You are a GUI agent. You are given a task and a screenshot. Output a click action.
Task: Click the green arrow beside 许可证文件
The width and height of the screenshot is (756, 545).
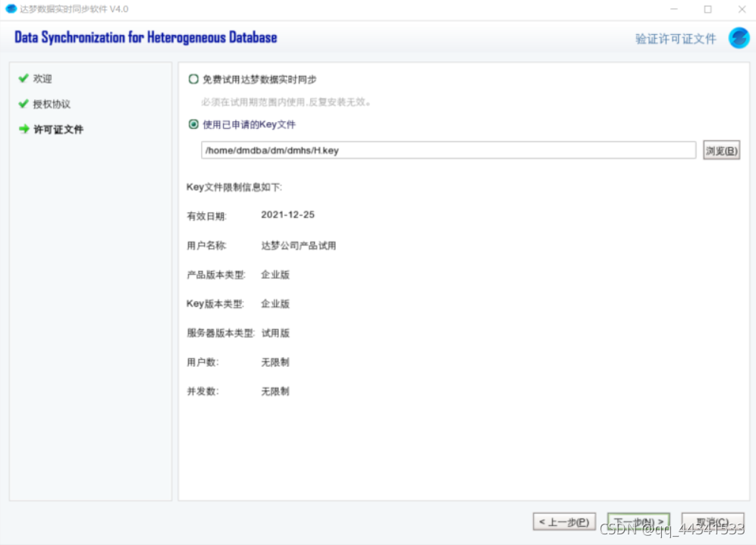24,129
